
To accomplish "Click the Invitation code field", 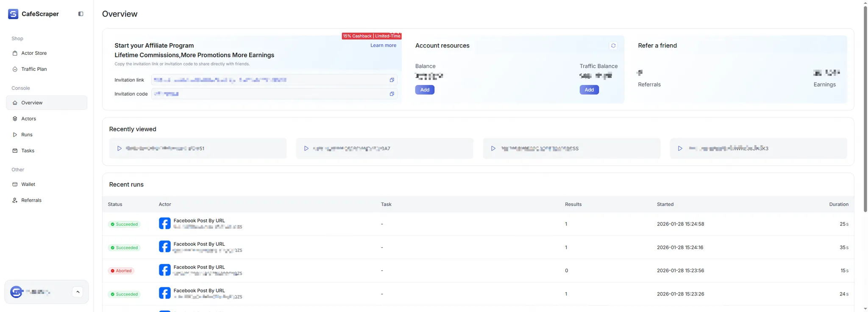I will pos(274,94).
